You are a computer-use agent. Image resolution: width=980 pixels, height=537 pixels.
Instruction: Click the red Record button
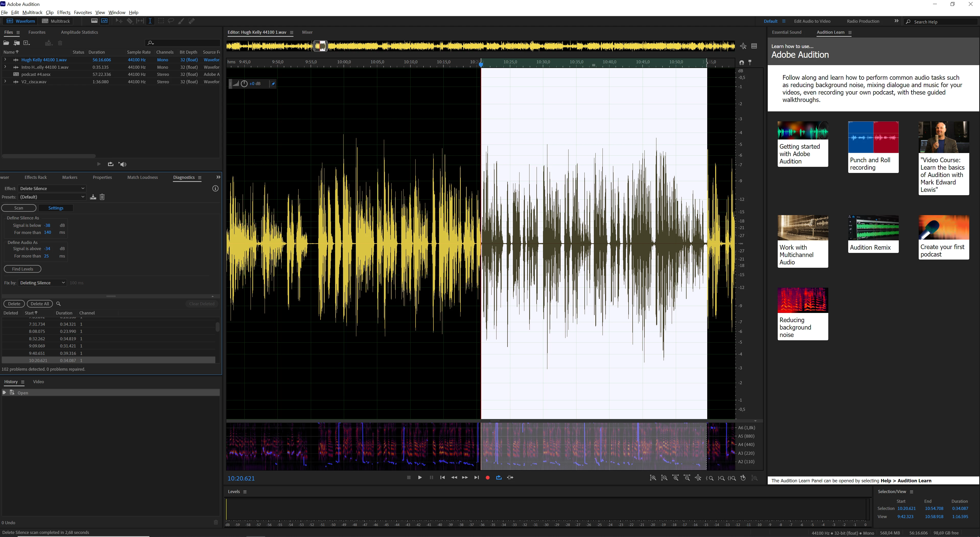[487, 478]
